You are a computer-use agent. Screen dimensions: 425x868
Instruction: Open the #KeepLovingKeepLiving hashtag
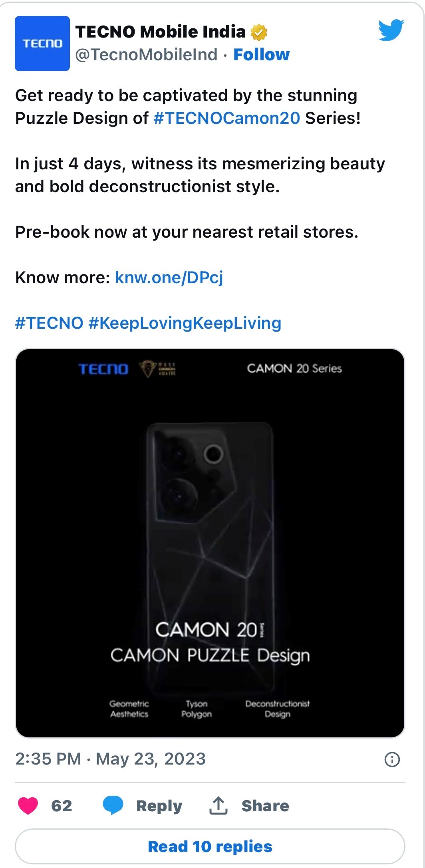(185, 323)
